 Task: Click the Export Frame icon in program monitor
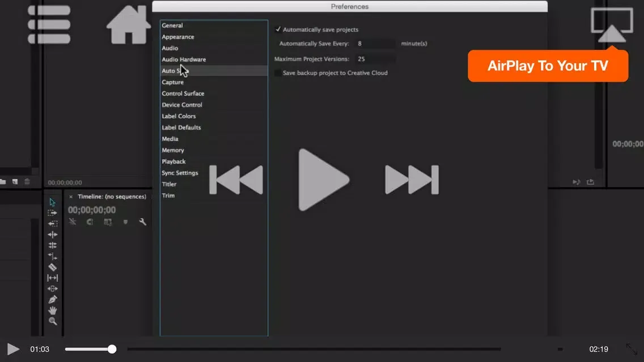(590, 182)
